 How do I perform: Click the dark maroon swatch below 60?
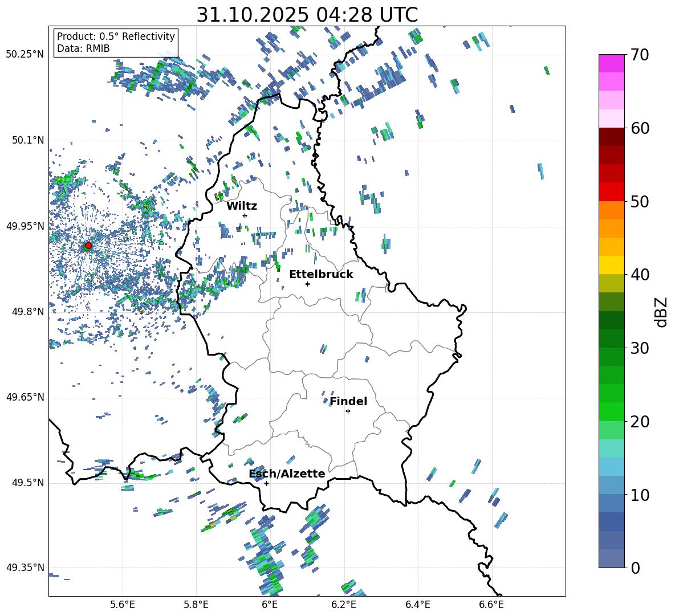[612, 137]
